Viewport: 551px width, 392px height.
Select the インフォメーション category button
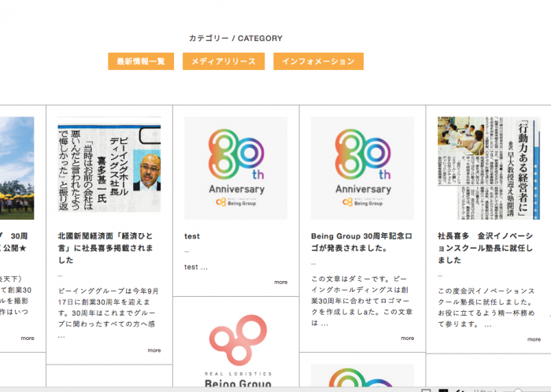(x=318, y=61)
